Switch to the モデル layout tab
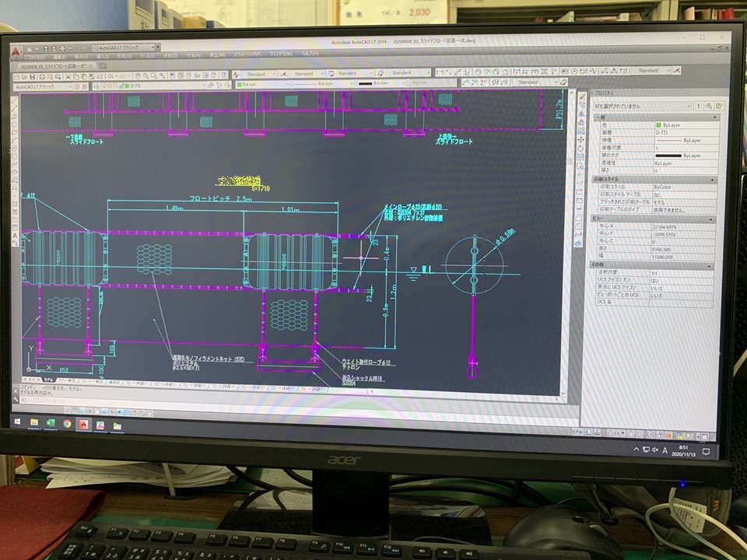The height and width of the screenshot is (560, 747). point(48,380)
